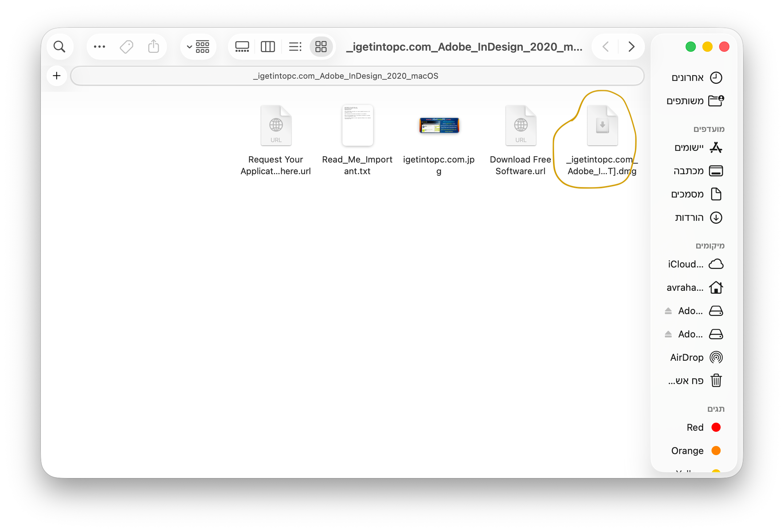The image size is (784, 532).
Task: Eject the first Ado... mounted volume
Action: tap(668, 311)
